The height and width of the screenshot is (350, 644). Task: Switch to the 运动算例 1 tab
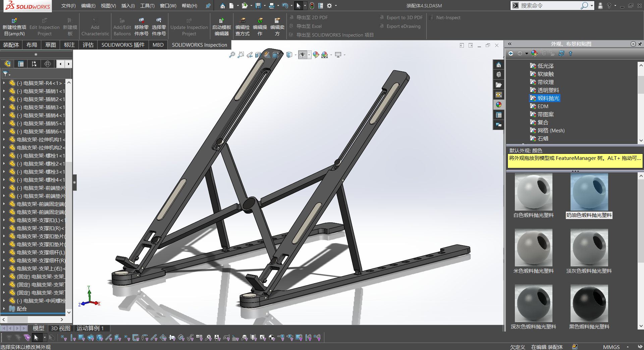point(91,328)
